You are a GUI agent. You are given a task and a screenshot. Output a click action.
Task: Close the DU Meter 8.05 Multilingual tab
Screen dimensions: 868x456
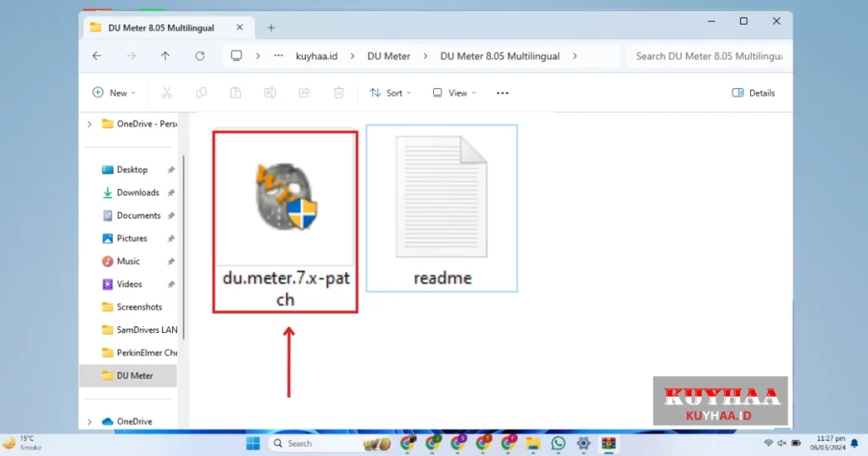click(x=240, y=27)
